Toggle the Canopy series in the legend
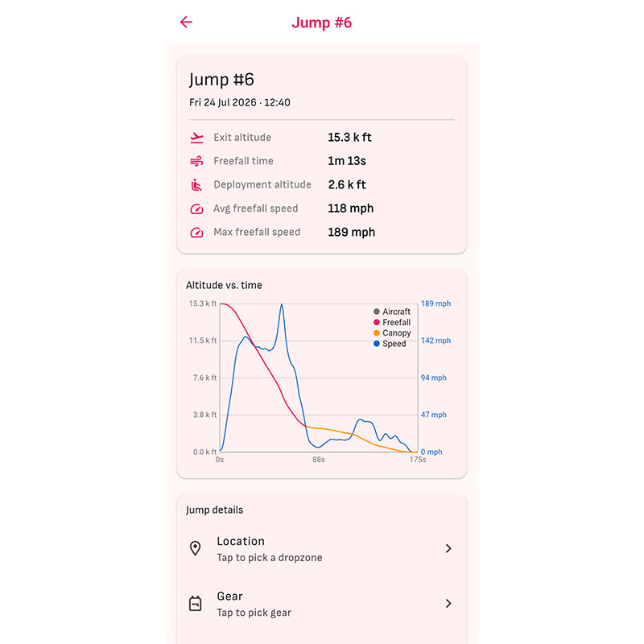 point(392,333)
